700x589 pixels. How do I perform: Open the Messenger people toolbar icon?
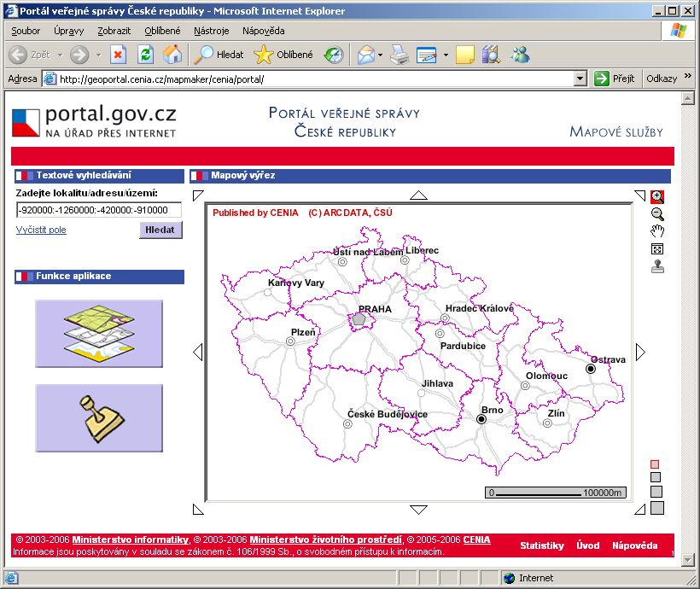click(x=520, y=55)
